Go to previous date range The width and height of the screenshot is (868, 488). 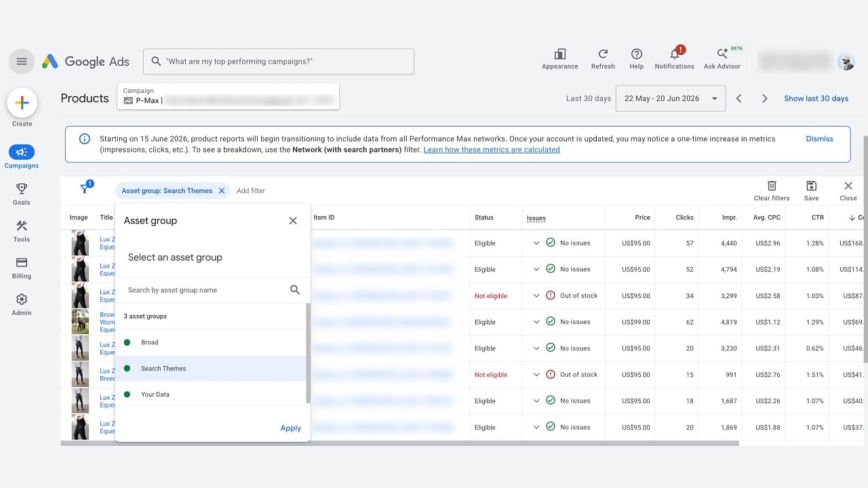click(x=739, y=99)
